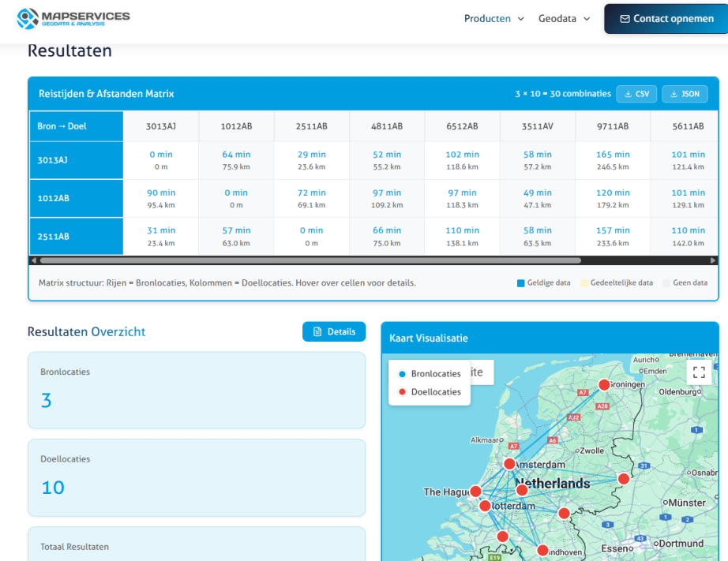Click the Groningen red map marker
This screenshot has height=561, width=728.
[x=604, y=385]
